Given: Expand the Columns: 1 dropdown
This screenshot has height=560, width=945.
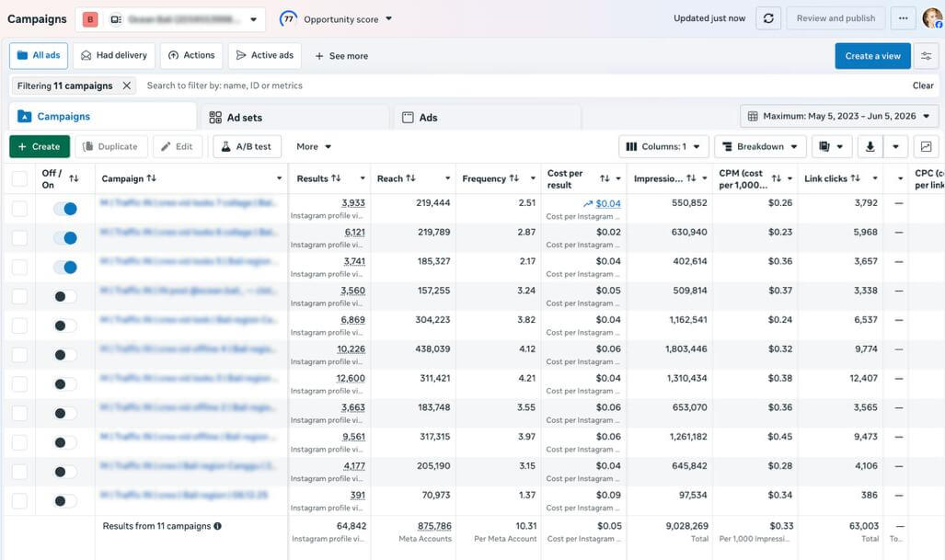Looking at the screenshot, I should tap(663, 146).
